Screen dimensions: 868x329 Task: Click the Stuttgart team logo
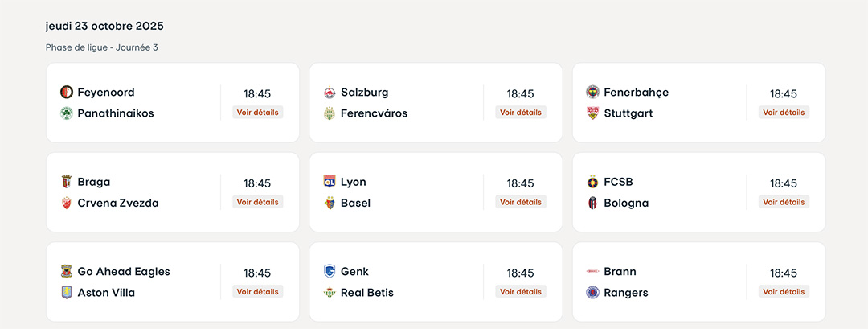(593, 113)
